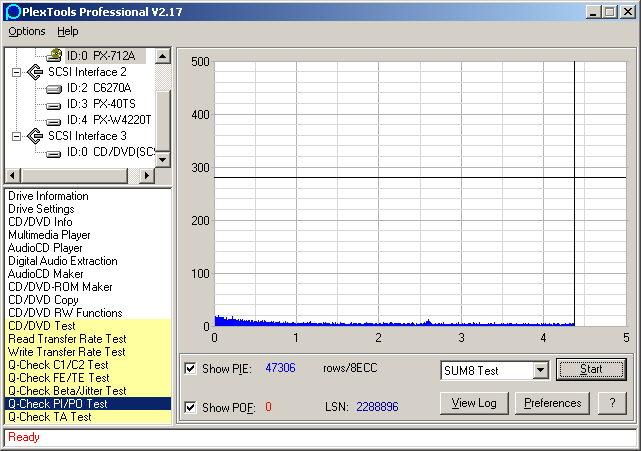
Task: Click the question mark help button
Action: [612, 403]
